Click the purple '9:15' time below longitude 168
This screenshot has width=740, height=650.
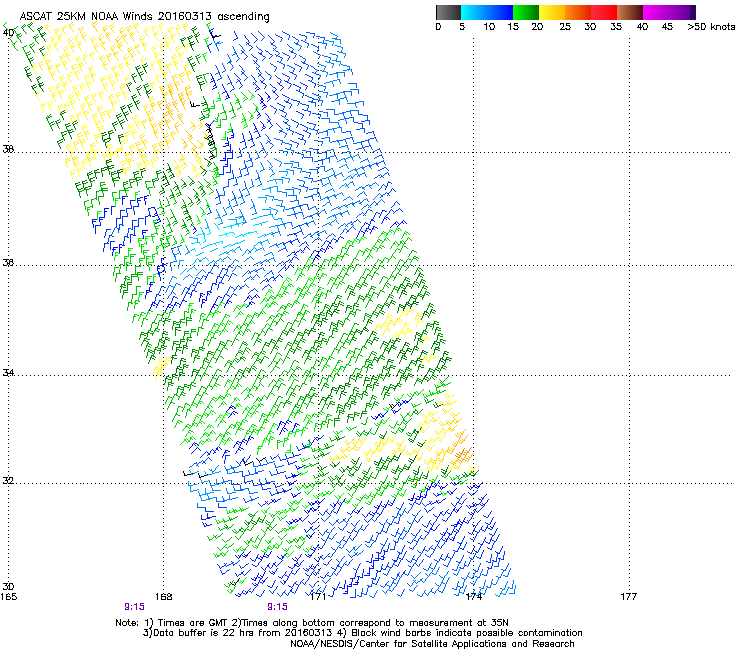point(135,607)
